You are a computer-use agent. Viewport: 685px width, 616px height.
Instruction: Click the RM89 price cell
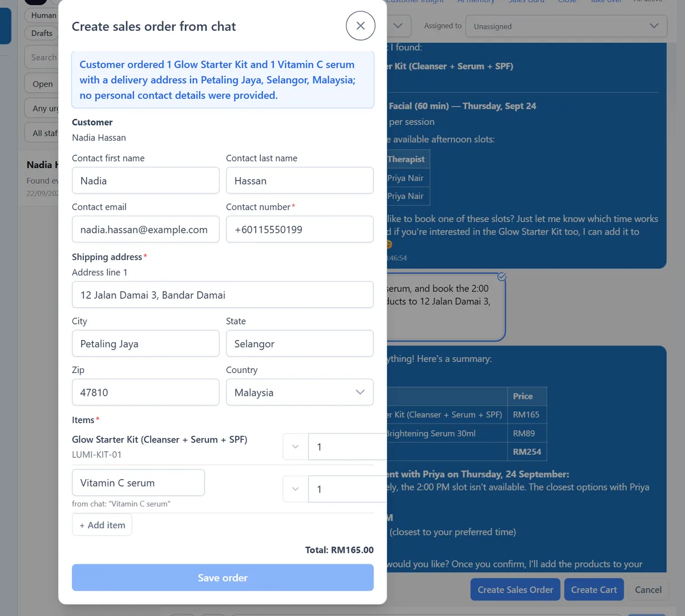(527, 433)
